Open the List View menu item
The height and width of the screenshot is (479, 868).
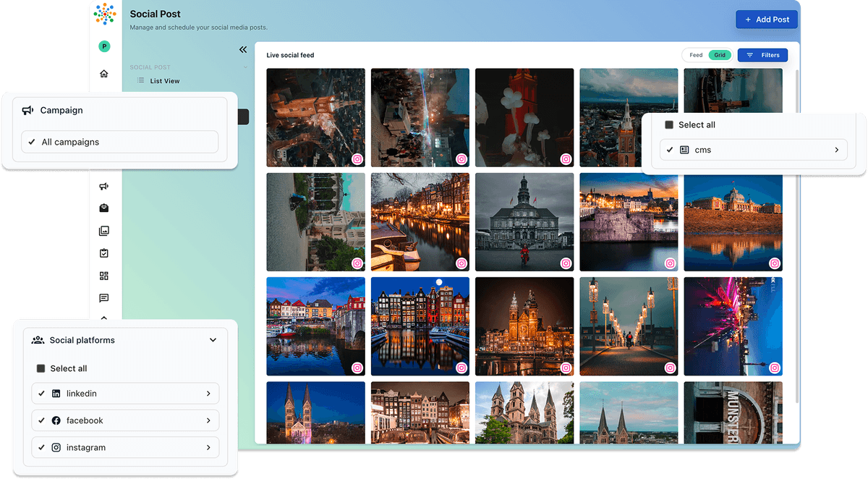[x=164, y=81]
